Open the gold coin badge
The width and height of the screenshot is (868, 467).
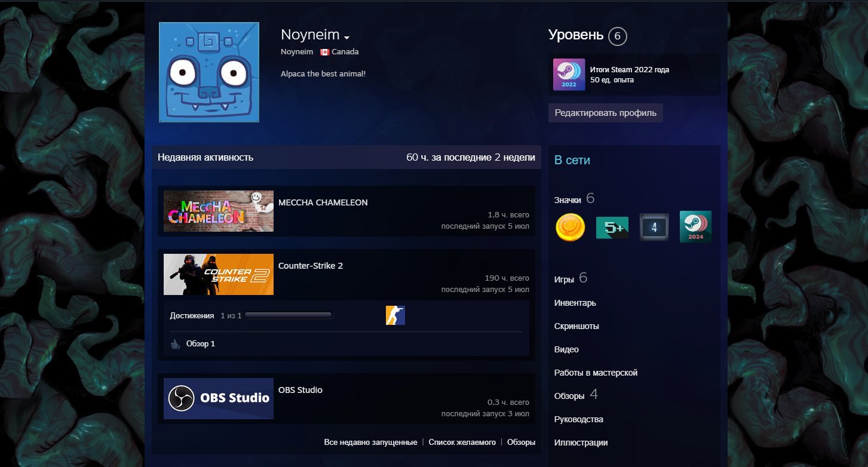pos(570,228)
